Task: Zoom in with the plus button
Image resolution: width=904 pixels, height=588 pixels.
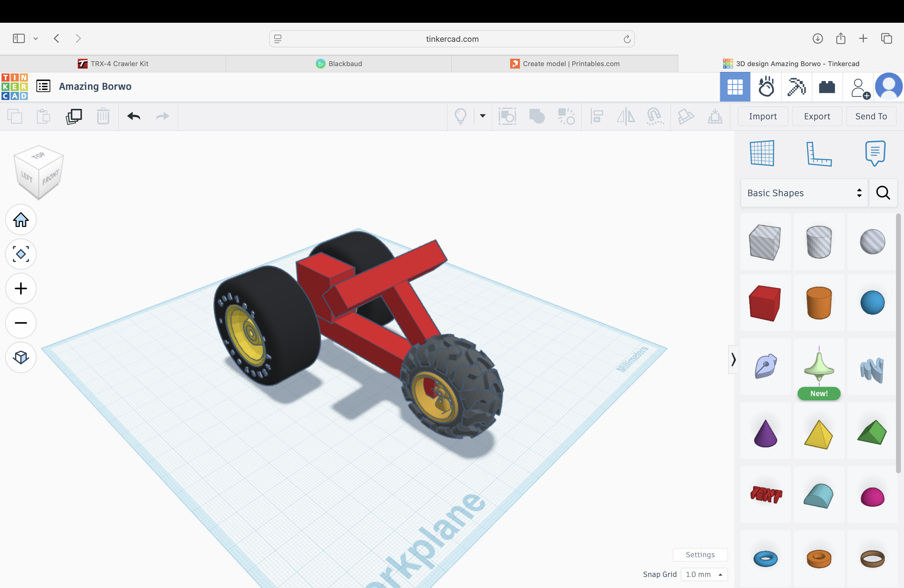Action: [x=21, y=288]
